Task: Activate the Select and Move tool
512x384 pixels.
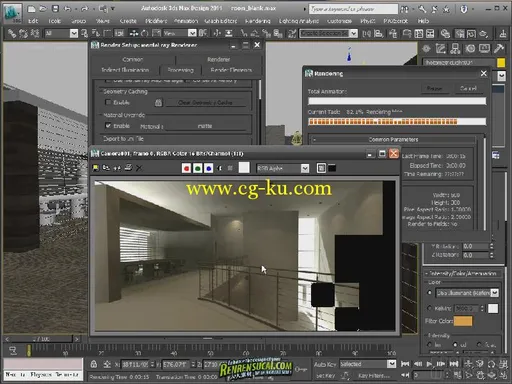Action: pyautogui.click(x=134, y=33)
